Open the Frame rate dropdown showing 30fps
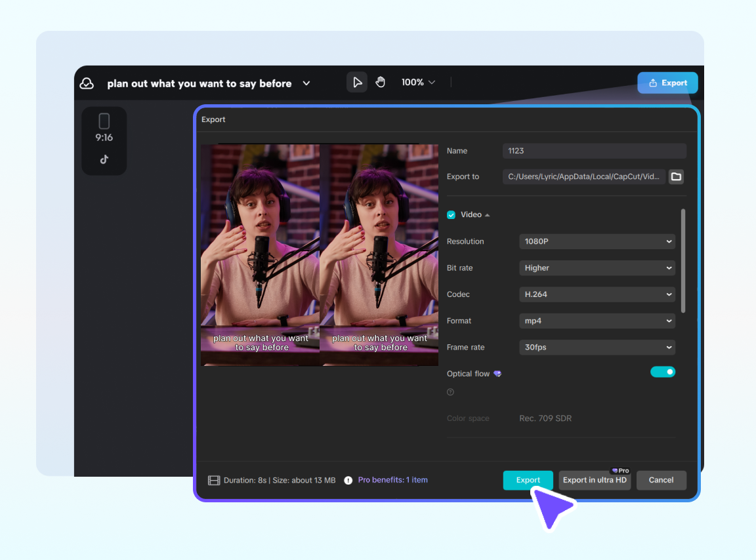Viewport: 756px width, 560px height. (x=597, y=347)
